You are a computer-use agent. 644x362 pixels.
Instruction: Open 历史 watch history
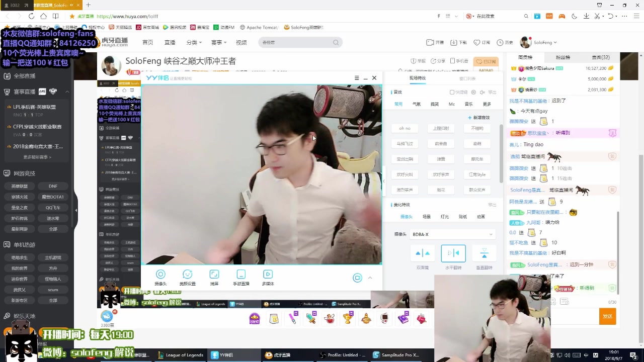(x=505, y=42)
